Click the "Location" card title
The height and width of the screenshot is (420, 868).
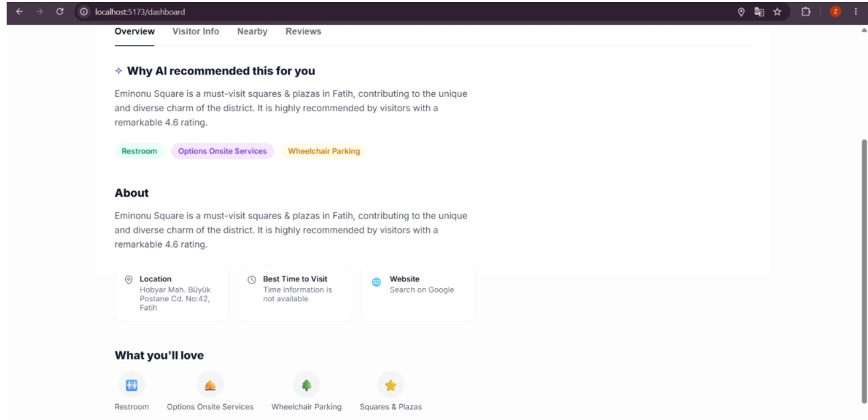[x=155, y=279]
